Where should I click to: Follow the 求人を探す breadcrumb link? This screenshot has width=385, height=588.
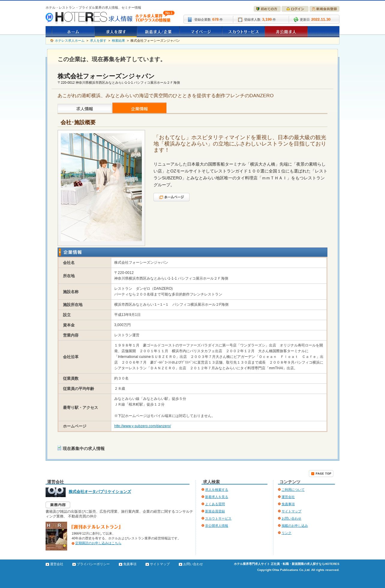98,40
